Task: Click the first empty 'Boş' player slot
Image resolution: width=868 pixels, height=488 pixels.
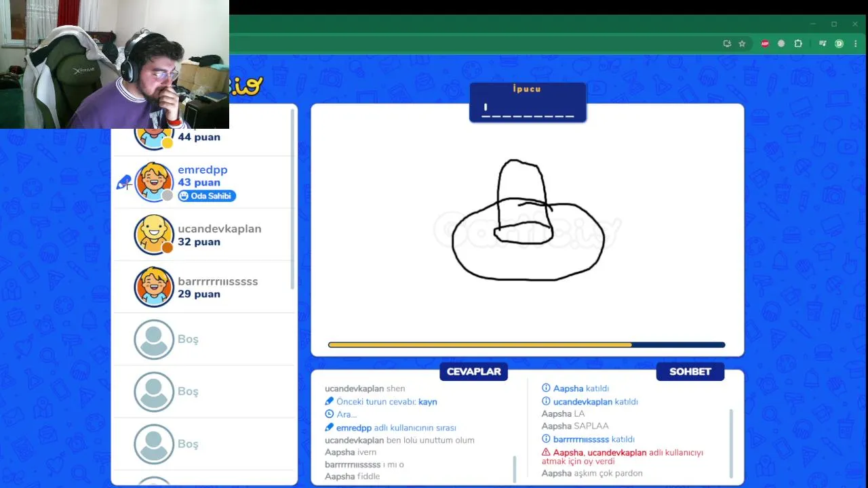Action: point(204,339)
